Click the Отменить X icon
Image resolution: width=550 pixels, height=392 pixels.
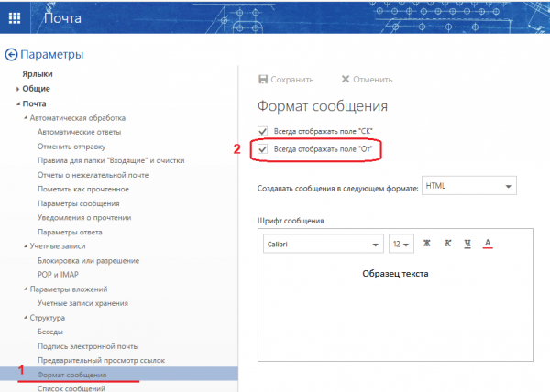(x=346, y=79)
